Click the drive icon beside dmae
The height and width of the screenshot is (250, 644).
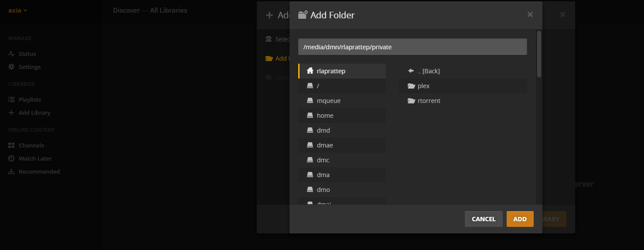pyautogui.click(x=310, y=145)
